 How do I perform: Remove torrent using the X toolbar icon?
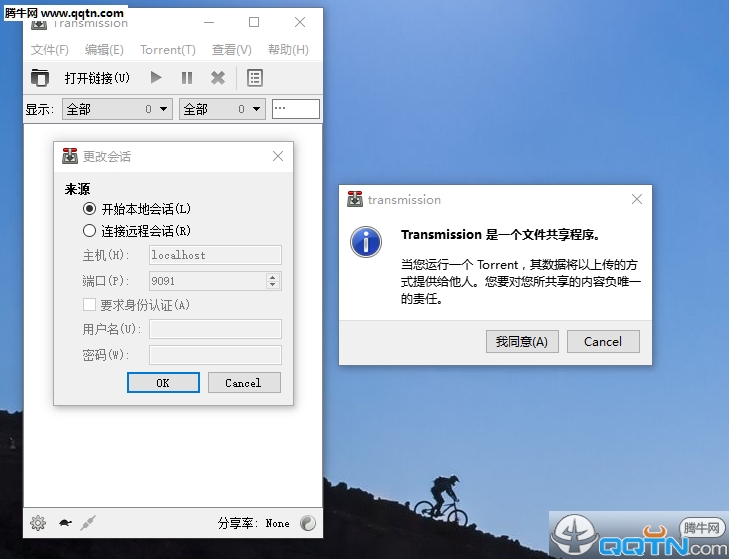pyautogui.click(x=218, y=78)
